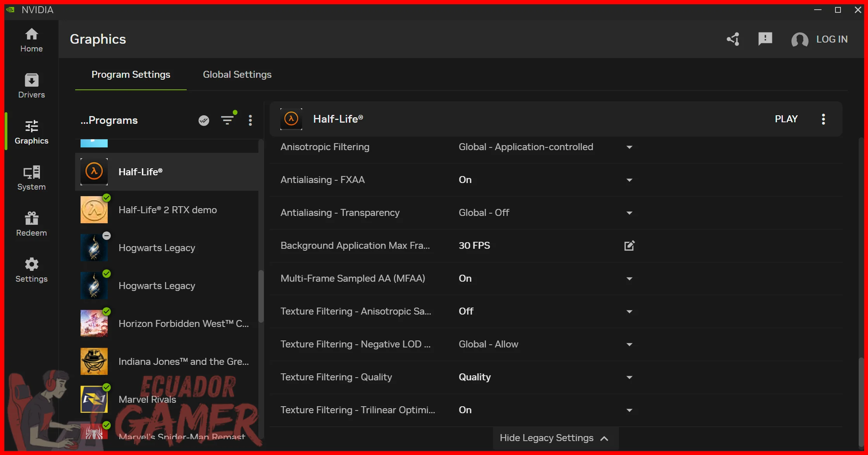868x455 pixels.
Task: Expand the Anisotropic Filtering dropdown
Action: pos(629,147)
